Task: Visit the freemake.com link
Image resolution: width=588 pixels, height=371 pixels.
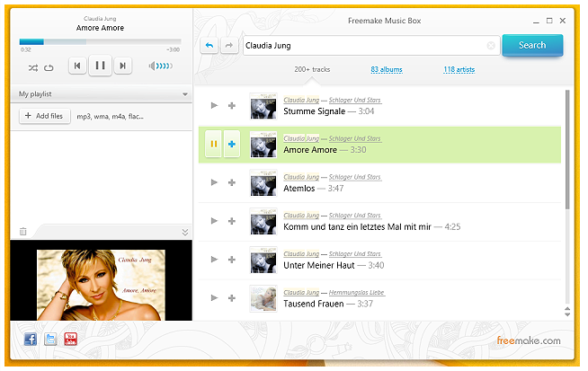Action: point(529,340)
